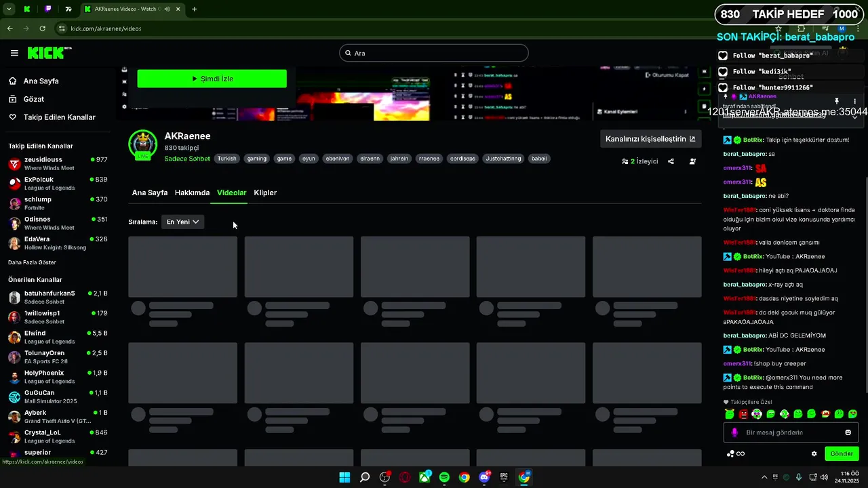Open Crystal_LoL recommended channel
Image resolution: width=868 pixels, height=488 pixels.
[x=58, y=436]
